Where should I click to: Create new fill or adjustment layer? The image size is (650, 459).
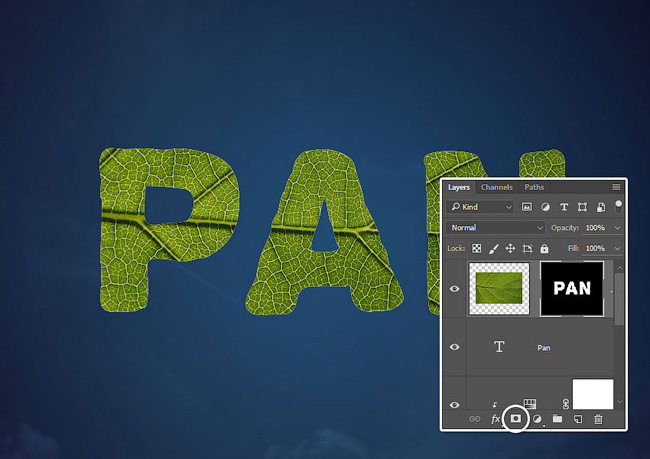tap(537, 419)
